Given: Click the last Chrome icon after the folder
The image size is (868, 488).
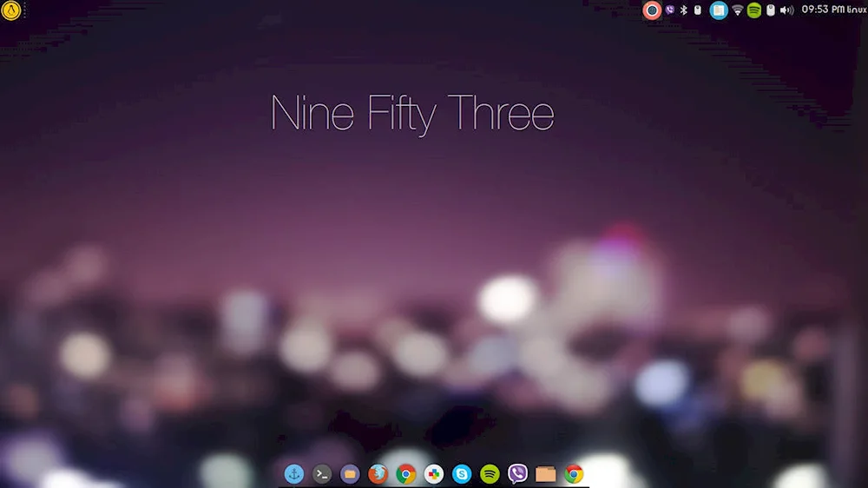Looking at the screenshot, I should [574, 474].
